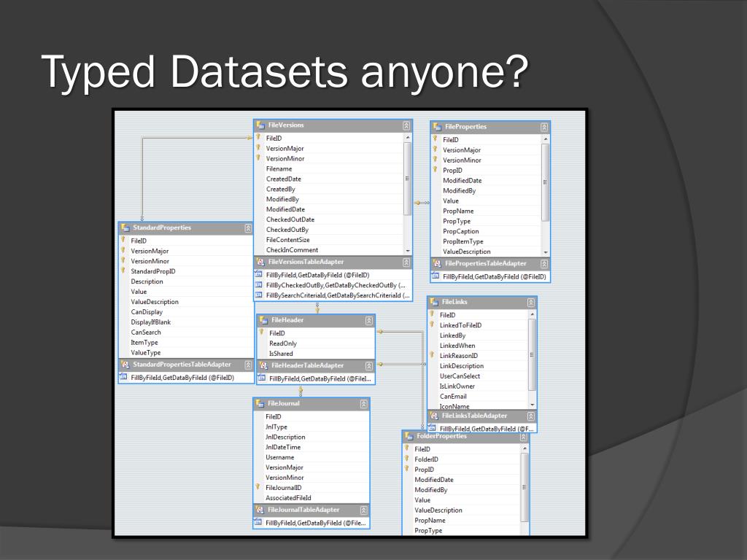Select ValueDescription column in FolderProperties
Image resolution: width=747 pixels, height=560 pixels.
pyautogui.click(x=438, y=510)
